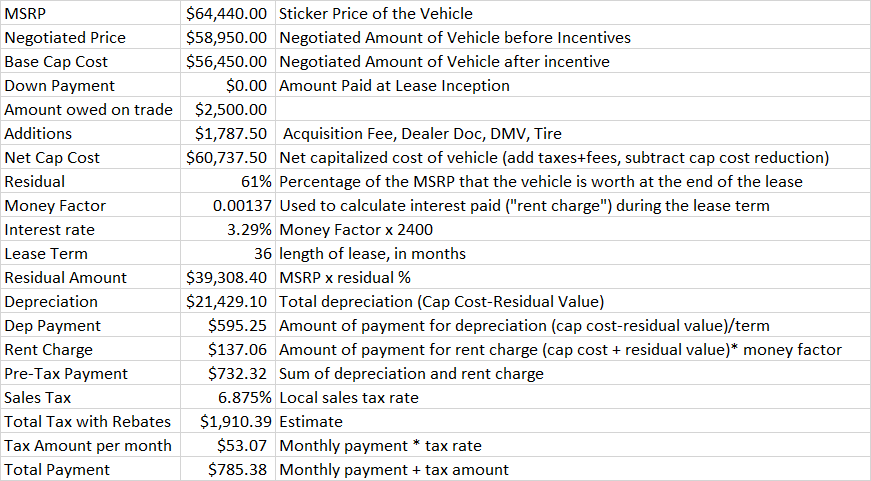Click the Total Tax with Rebates $1,910.39 cell
Image resolution: width=871 pixels, height=481 pixels.
(228, 421)
